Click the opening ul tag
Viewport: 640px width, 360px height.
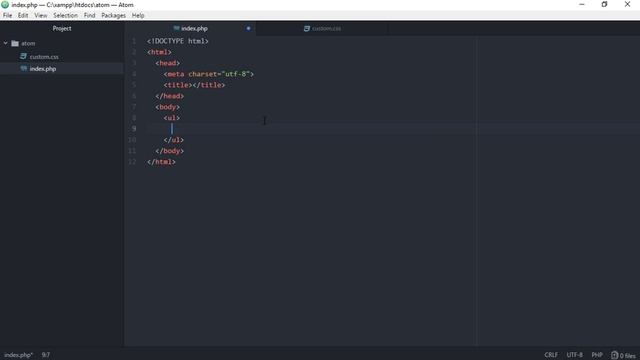tap(171, 118)
